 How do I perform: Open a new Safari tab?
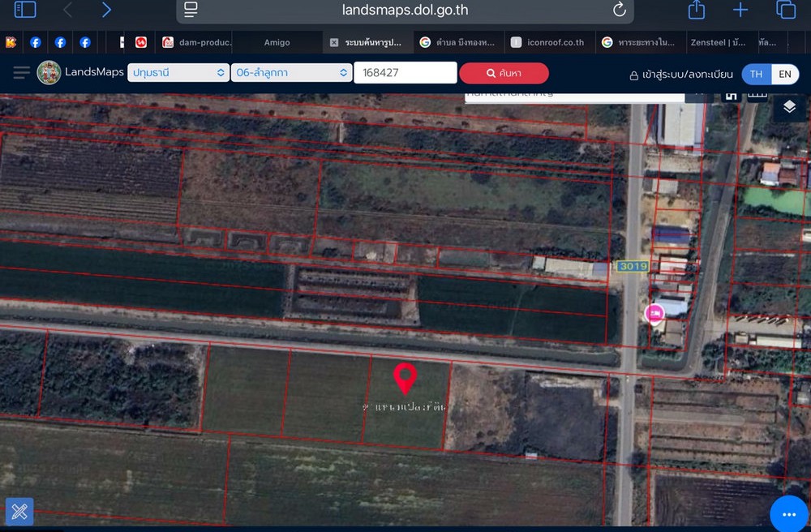pos(740,10)
